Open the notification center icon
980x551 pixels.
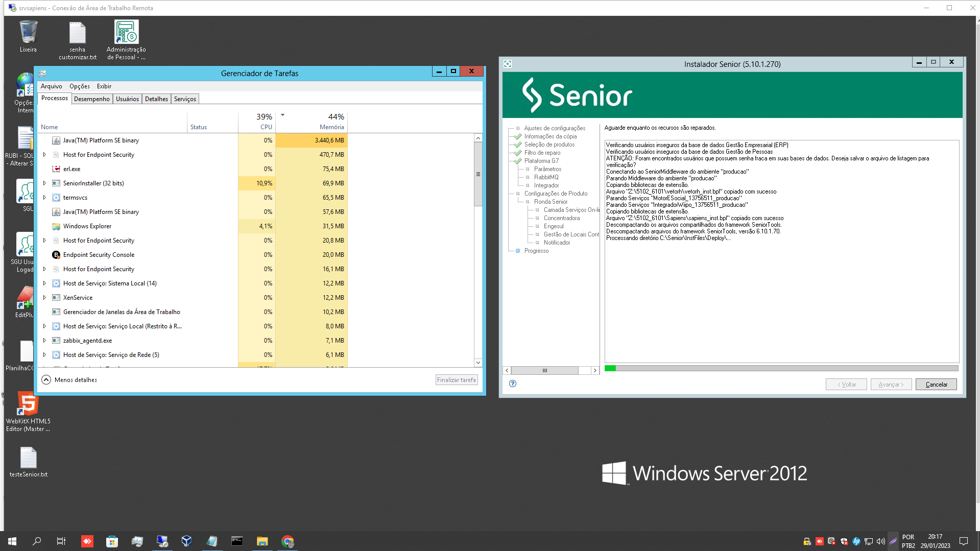(964, 541)
